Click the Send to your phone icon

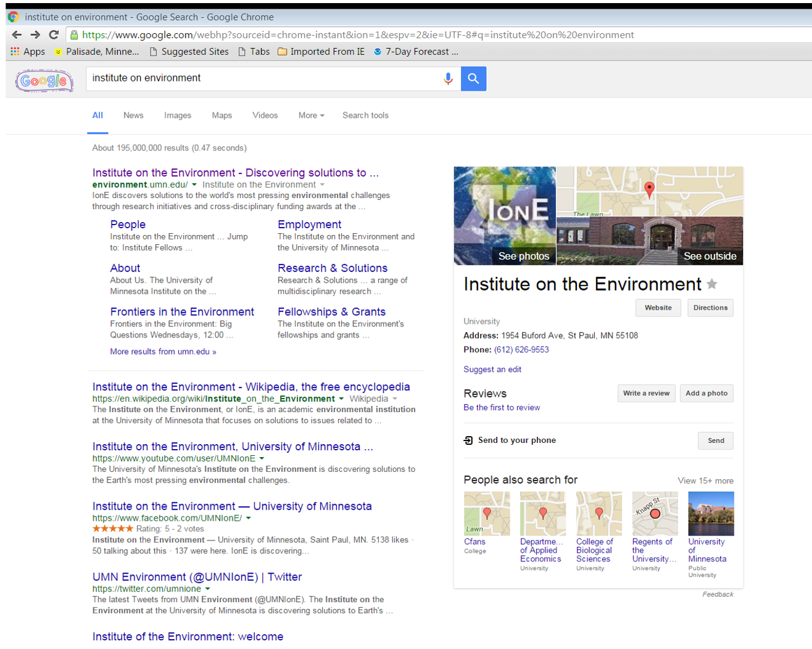(468, 440)
